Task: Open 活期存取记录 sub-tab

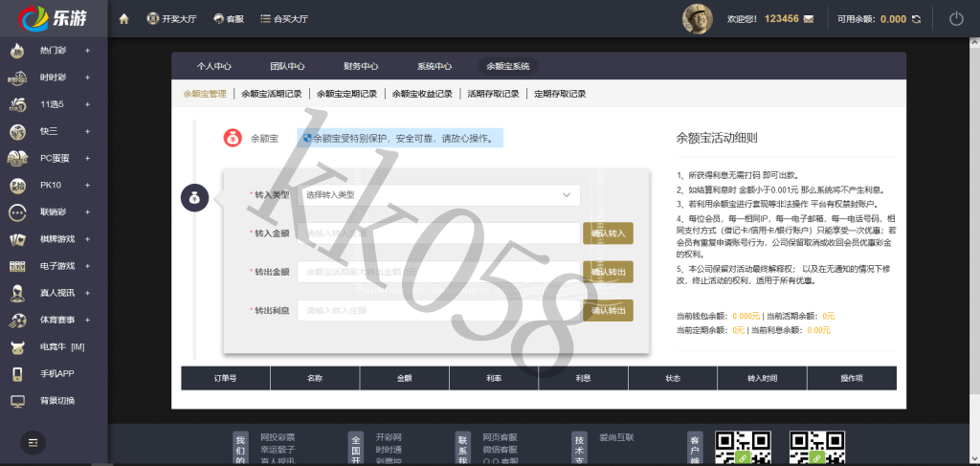Action: (494, 95)
